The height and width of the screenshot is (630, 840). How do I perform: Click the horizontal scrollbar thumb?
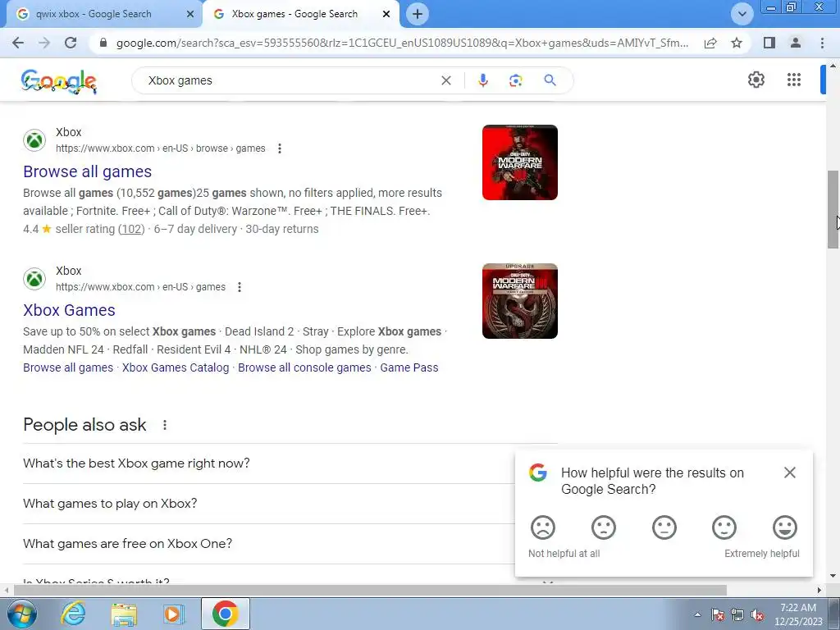point(370,591)
